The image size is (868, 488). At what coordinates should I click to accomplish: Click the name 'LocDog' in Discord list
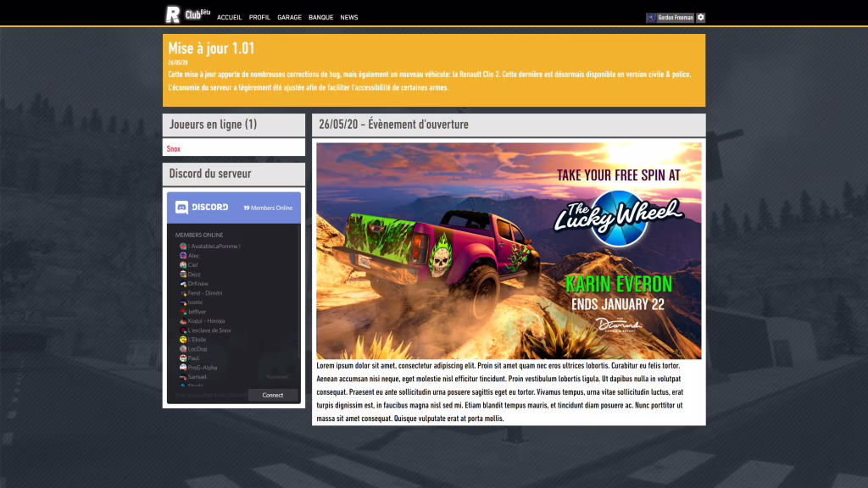tap(197, 348)
